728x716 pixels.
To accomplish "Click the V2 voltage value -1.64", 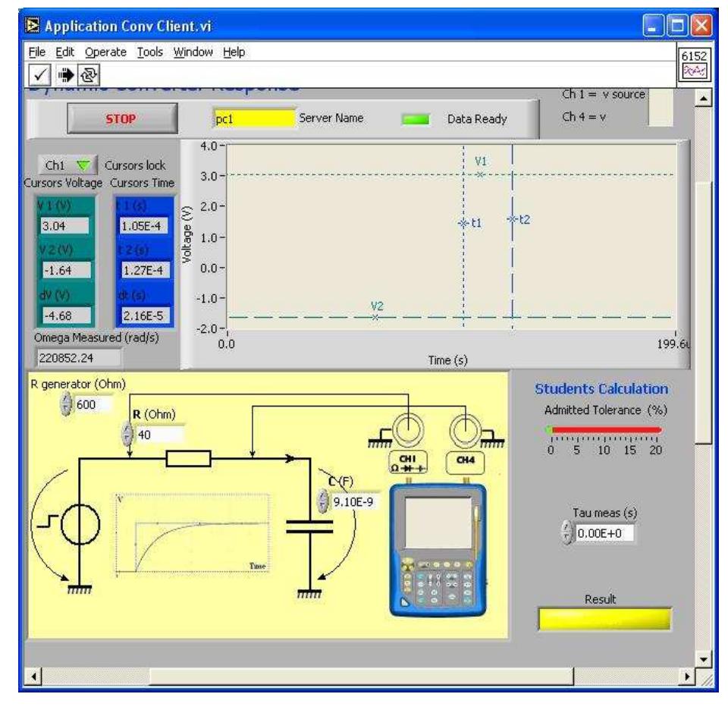I will point(66,270).
